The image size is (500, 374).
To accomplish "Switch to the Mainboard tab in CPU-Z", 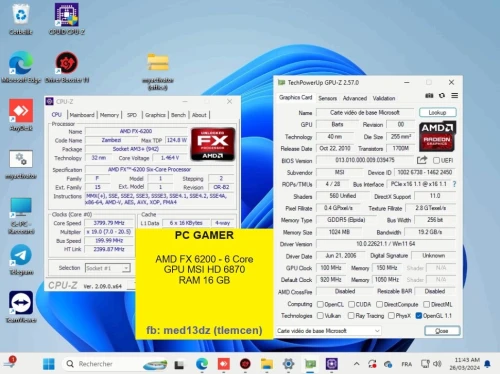I will click(82, 115).
